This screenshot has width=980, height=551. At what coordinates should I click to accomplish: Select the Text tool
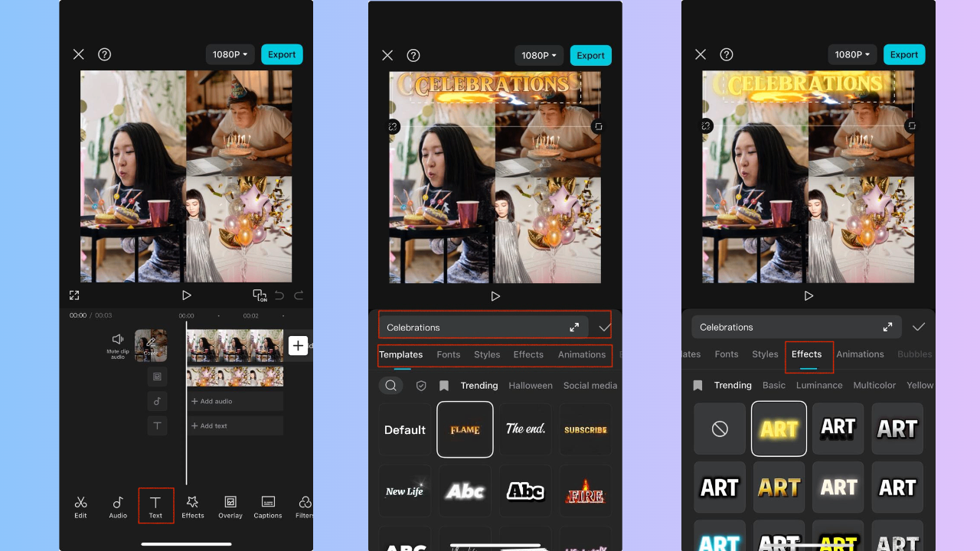point(156,507)
